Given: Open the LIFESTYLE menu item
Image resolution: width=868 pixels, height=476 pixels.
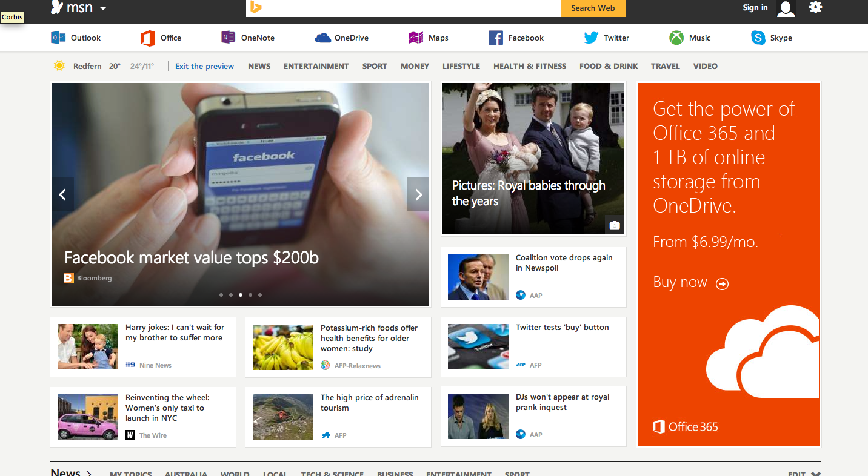Looking at the screenshot, I should coord(461,67).
